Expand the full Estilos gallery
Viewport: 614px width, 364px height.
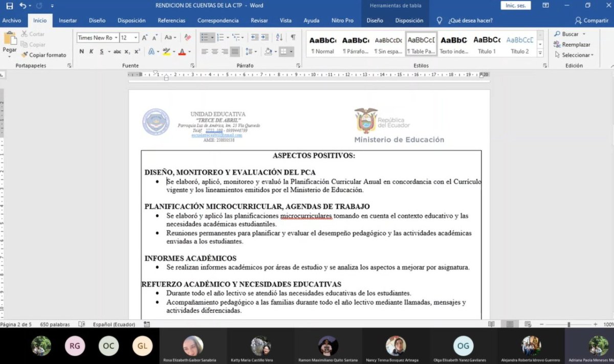[540, 54]
